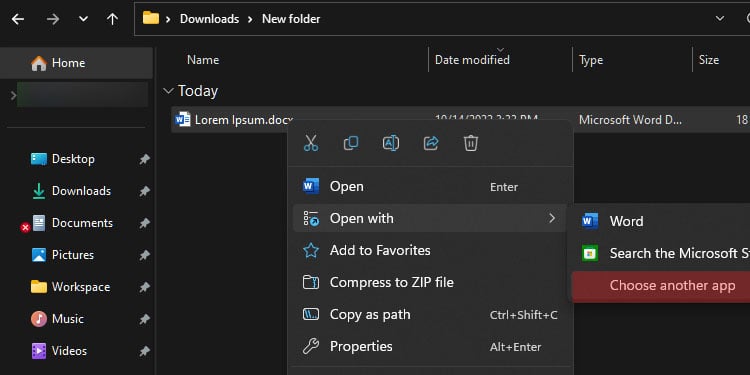Click the Cut scissors icon

click(x=311, y=143)
